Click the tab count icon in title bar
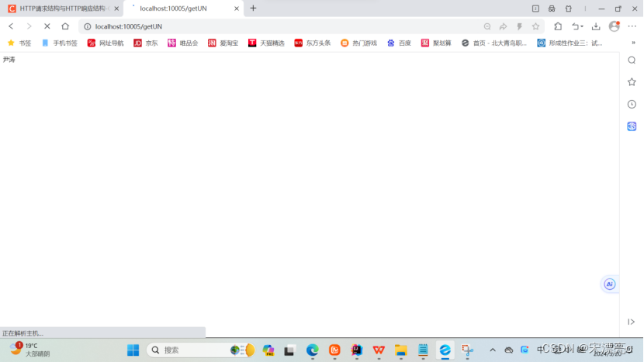644x362 pixels. click(535, 9)
